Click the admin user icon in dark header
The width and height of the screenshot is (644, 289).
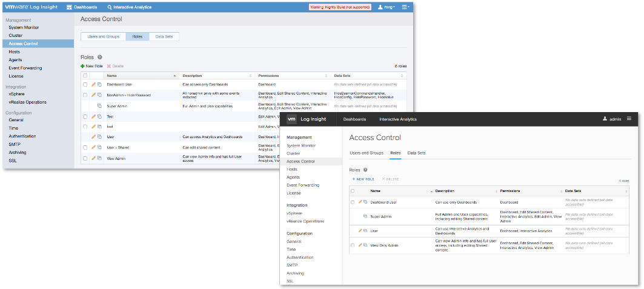(x=604, y=119)
